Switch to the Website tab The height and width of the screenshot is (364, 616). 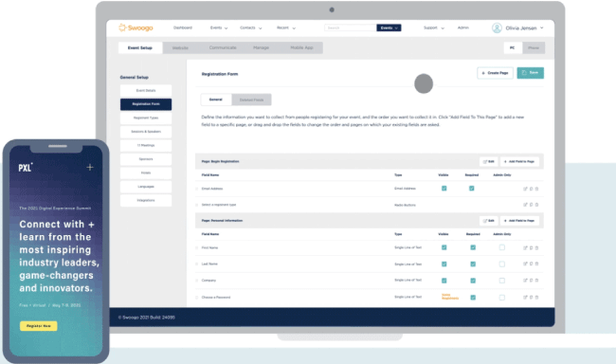click(x=180, y=48)
